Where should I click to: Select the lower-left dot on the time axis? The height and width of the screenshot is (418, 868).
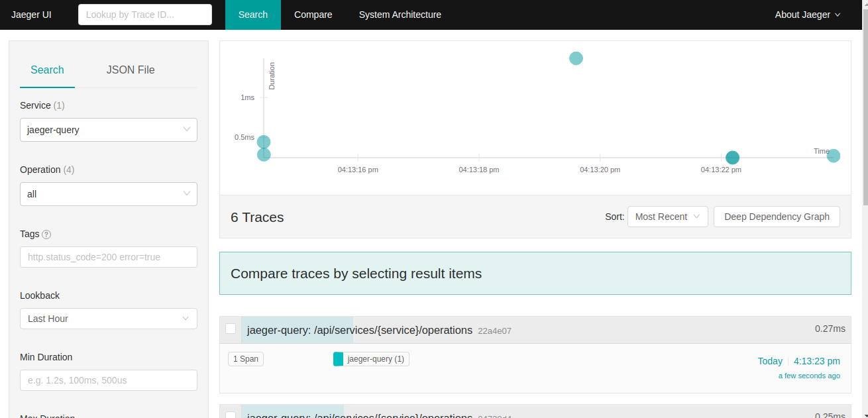coord(264,154)
